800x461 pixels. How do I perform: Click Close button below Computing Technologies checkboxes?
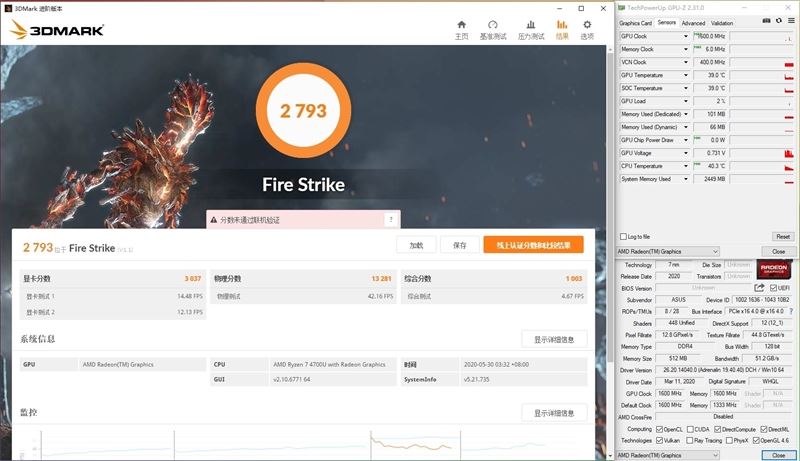[x=778, y=455]
